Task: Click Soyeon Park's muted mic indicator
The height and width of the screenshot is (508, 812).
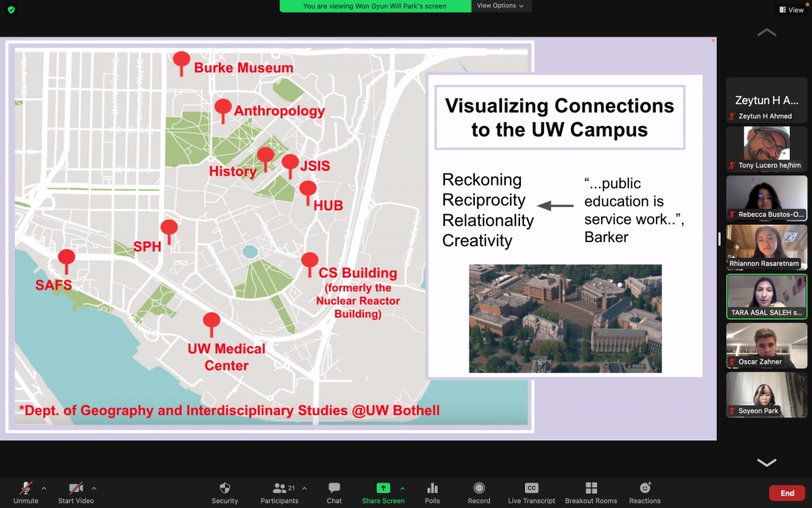Action: pos(732,411)
